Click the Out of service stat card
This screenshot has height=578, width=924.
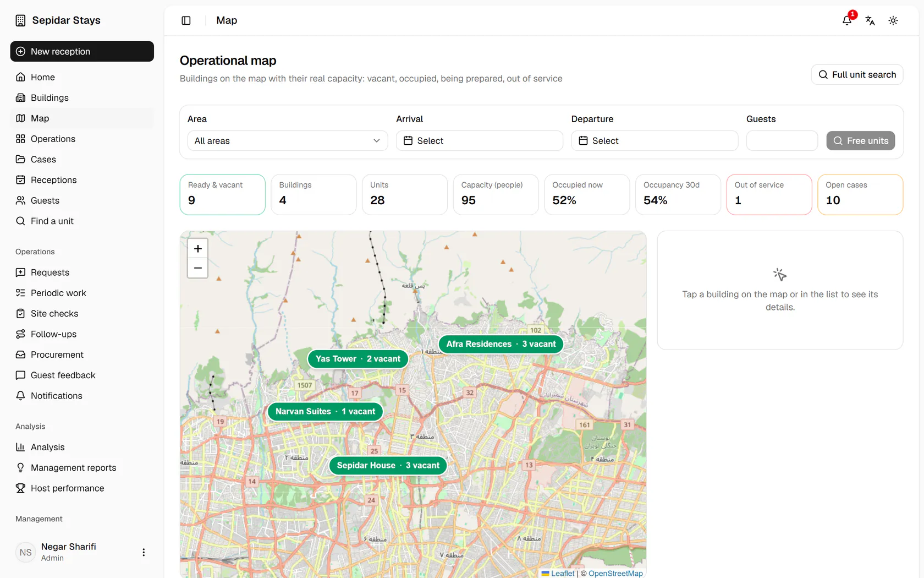point(769,194)
